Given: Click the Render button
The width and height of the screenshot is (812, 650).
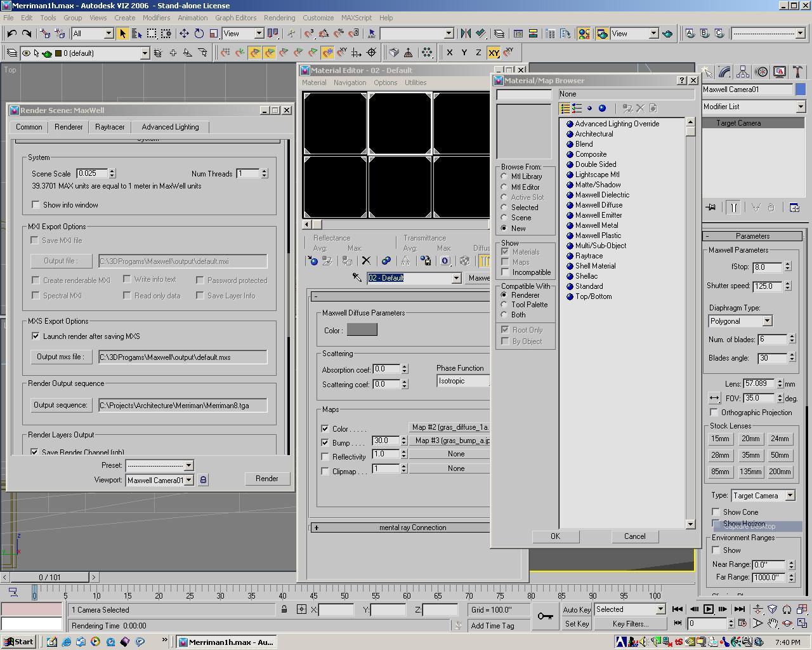Looking at the screenshot, I should [x=267, y=479].
